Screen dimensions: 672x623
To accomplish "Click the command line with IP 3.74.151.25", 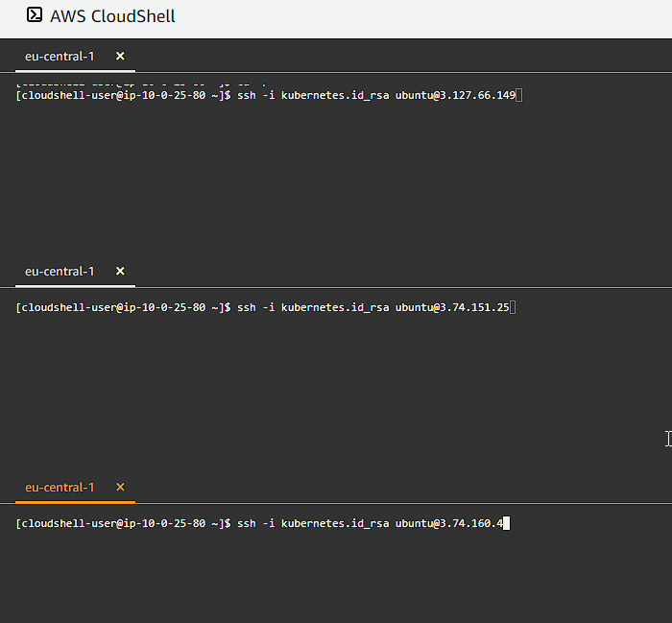I will pyautogui.click(x=266, y=307).
